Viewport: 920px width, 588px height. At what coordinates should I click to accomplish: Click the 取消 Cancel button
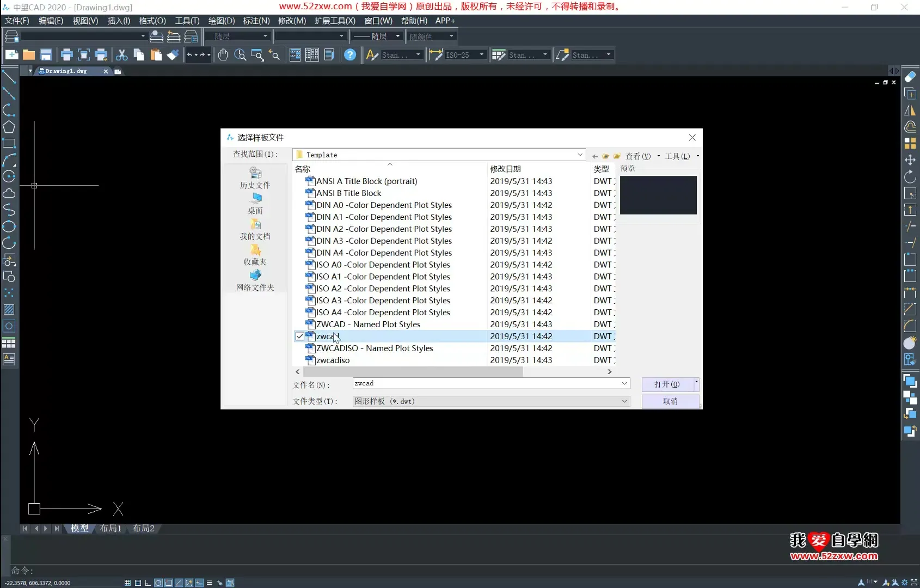tap(670, 401)
